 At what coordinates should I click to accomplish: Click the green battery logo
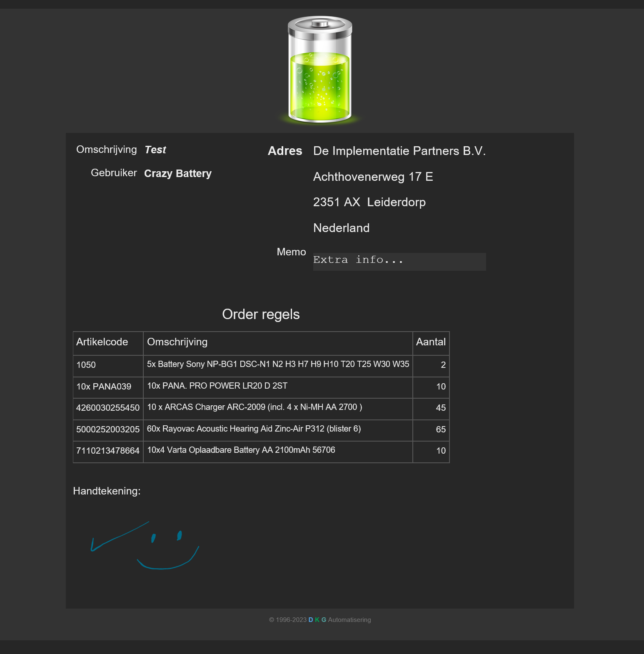click(320, 70)
